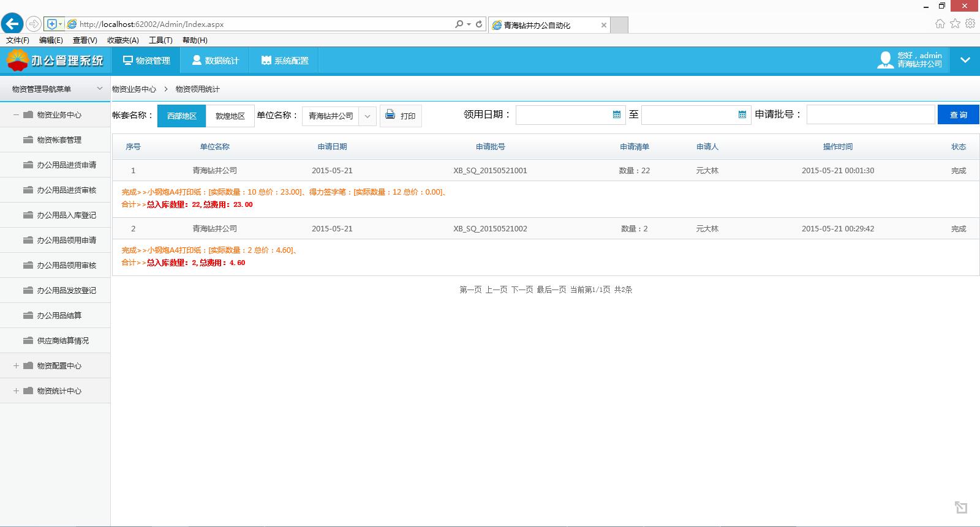Click the printer icon next to 打印
980x527 pixels.
[x=390, y=114]
